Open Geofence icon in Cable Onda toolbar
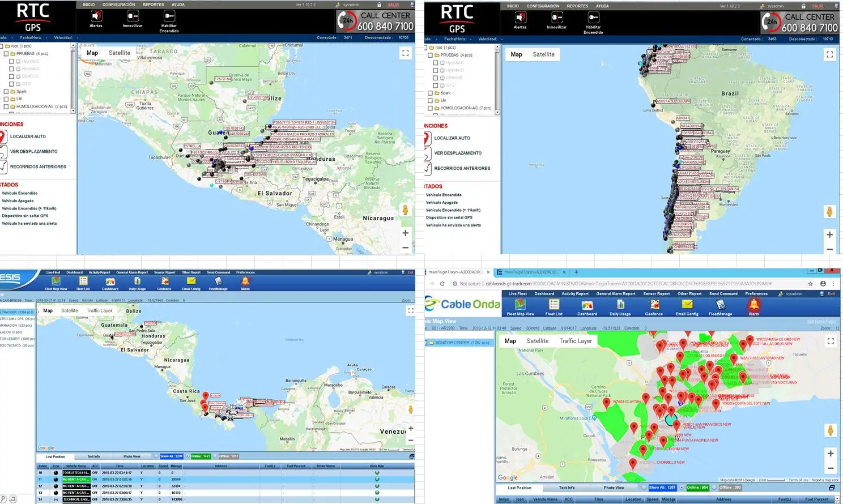 click(654, 305)
